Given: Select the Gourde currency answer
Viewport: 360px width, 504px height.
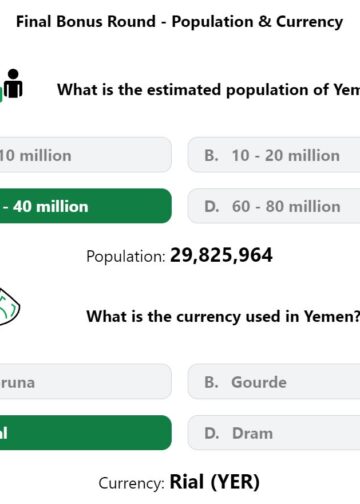Looking at the screenshot, I should (274, 382).
